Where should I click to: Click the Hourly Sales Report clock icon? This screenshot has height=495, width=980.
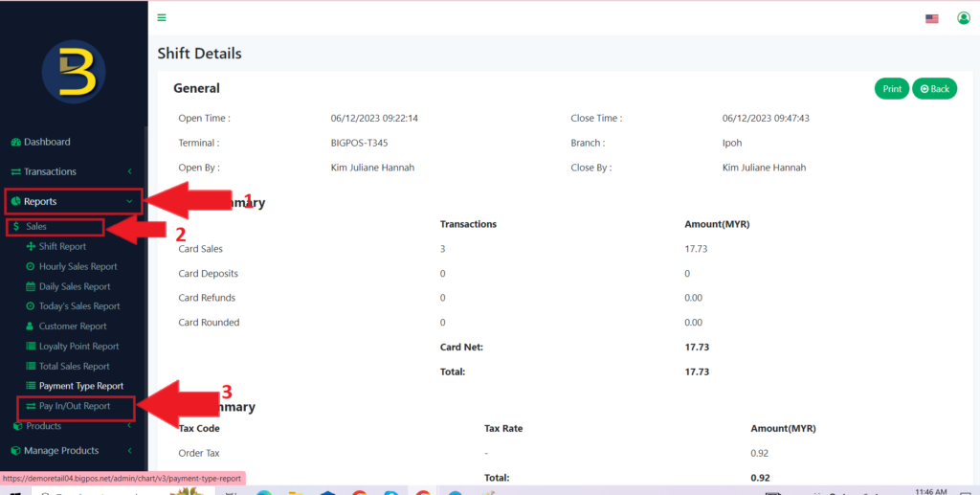31,266
